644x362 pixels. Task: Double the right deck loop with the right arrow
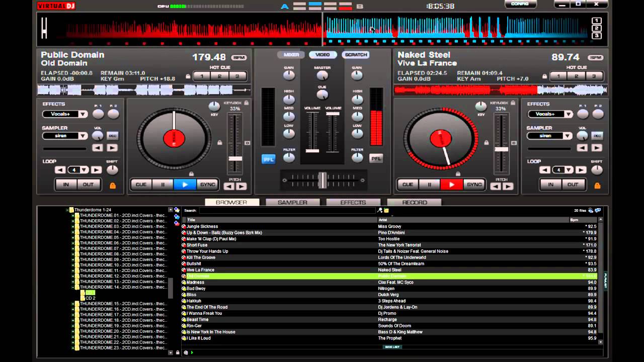click(581, 170)
